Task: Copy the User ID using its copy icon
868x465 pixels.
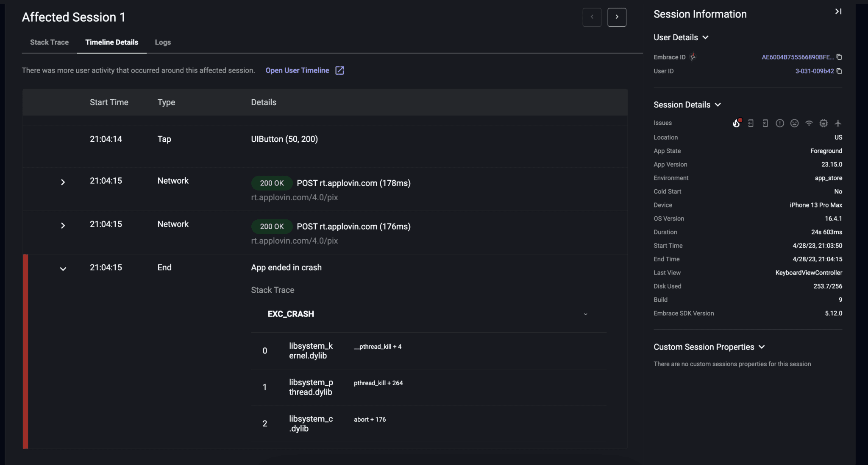Action: [x=839, y=71]
